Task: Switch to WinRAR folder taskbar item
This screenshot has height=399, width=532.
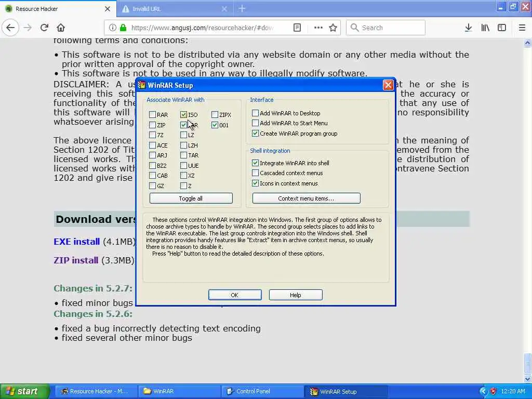Action: coord(179,391)
